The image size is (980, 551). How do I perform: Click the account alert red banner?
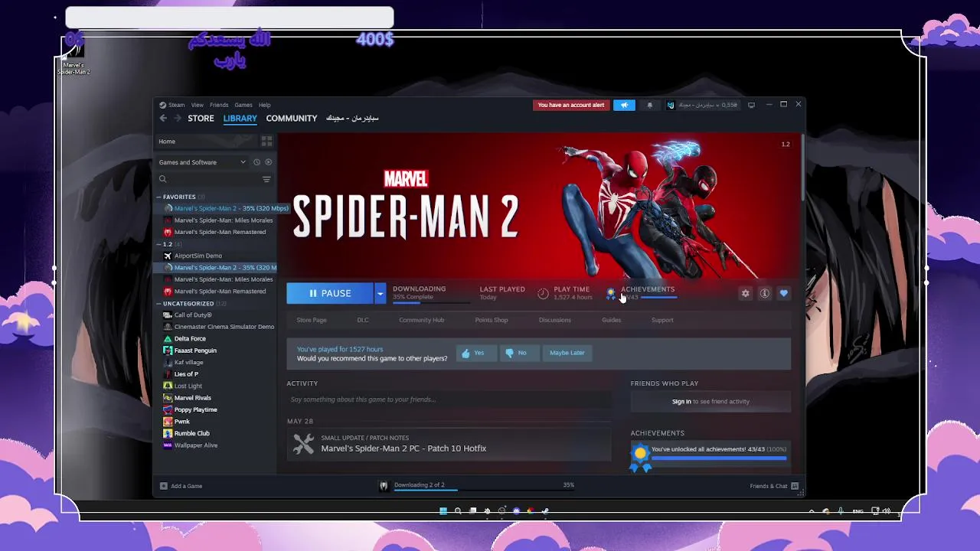tap(571, 105)
